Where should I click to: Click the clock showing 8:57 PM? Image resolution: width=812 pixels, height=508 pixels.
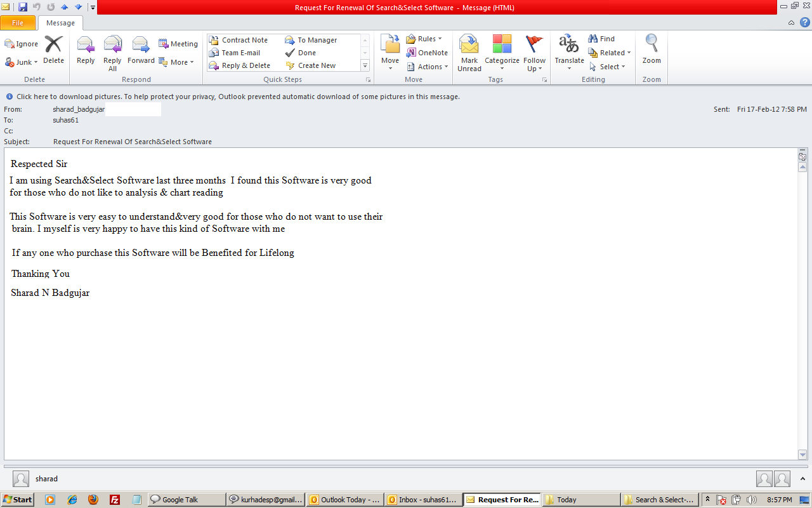(779, 500)
